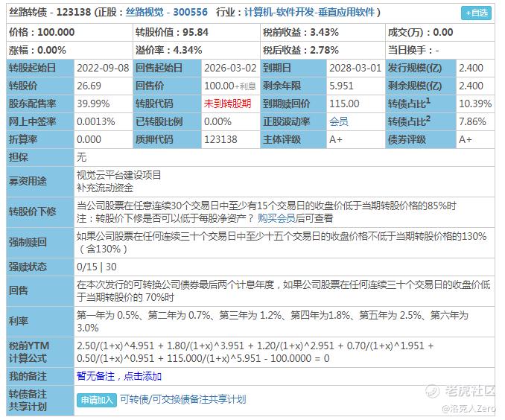Select the 溢价率：4.34% cell
The height and width of the screenshot is (420, 505).
click(x=197, y=50)
